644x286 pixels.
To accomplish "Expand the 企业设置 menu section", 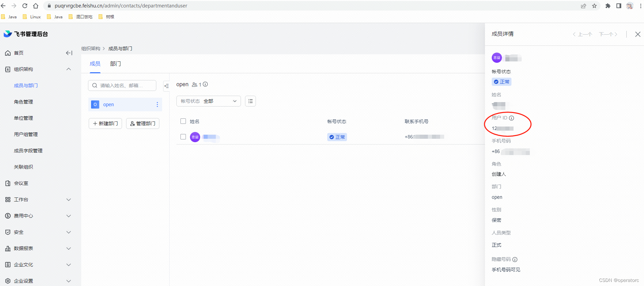I will coord(69,281).
